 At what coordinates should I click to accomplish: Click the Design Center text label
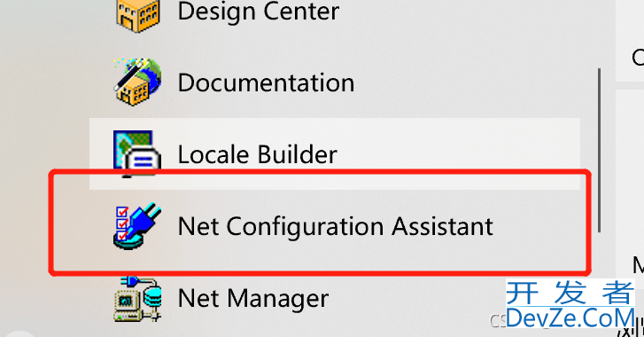tap(259, 12)
